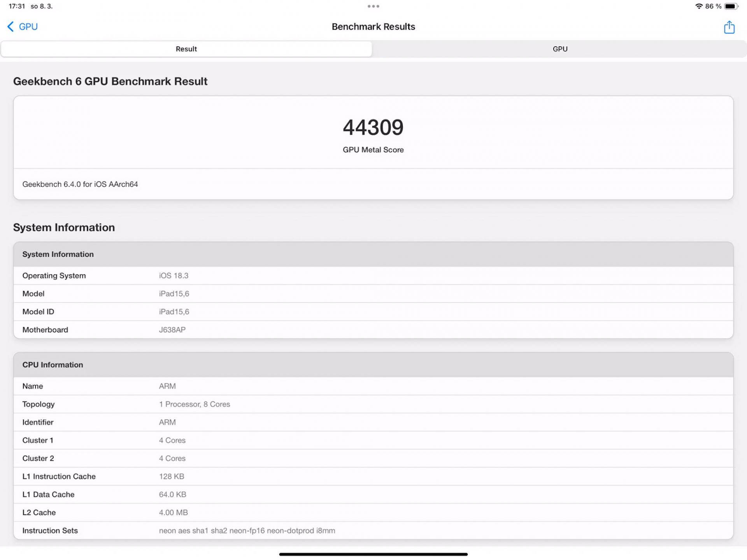Select the Identifier value ARM
The height and width of the screenshot is (560, 747).
click(x=167, y=422)
